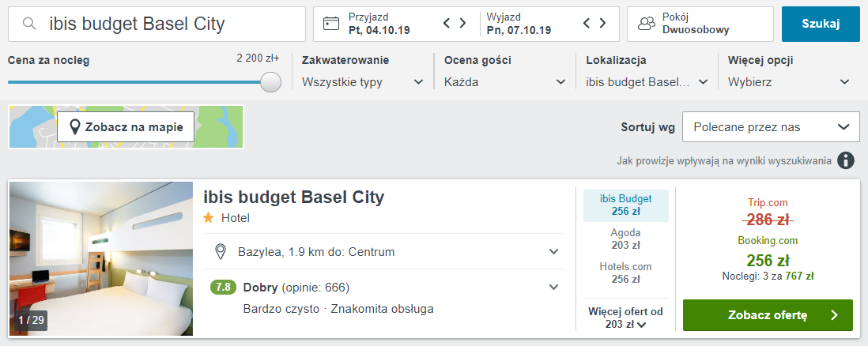Click green Zobacz ofertę button
868x346 pixels.
click(768, 315)
